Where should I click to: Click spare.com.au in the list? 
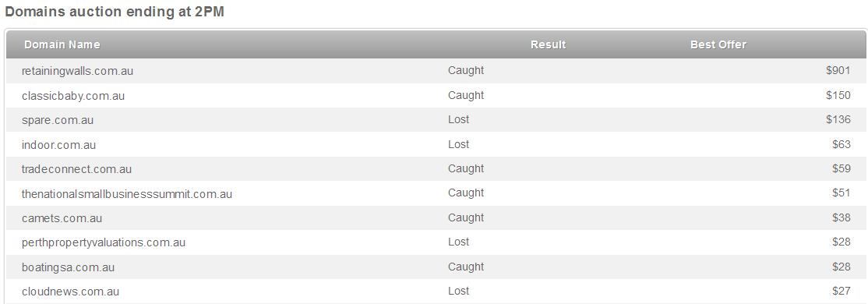[58, 120]
